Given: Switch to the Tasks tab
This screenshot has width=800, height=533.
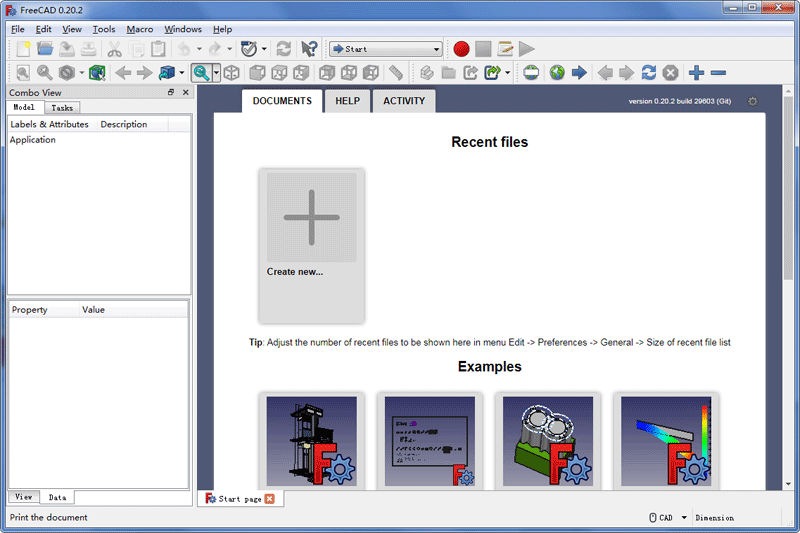Looking at the screenshot, I should 62,107.
